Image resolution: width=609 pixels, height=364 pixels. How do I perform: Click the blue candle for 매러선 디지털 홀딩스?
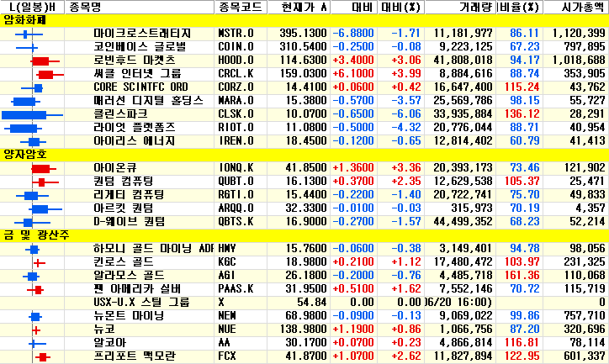(25, 102)
